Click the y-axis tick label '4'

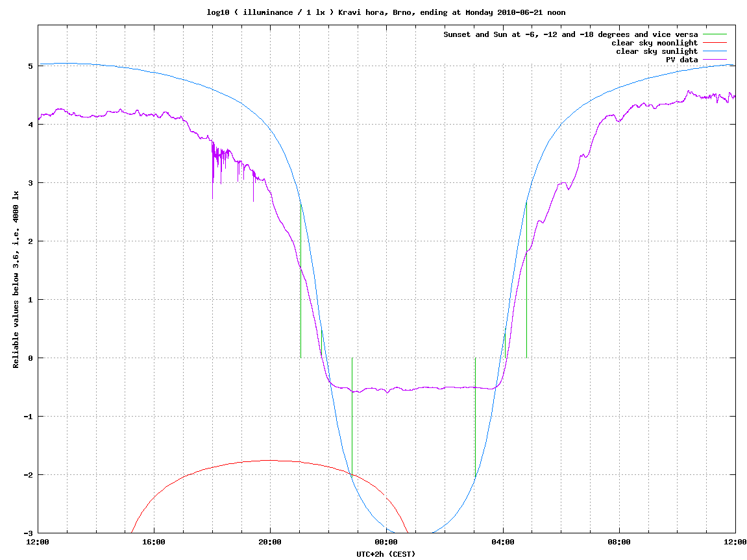coord(31,125)
